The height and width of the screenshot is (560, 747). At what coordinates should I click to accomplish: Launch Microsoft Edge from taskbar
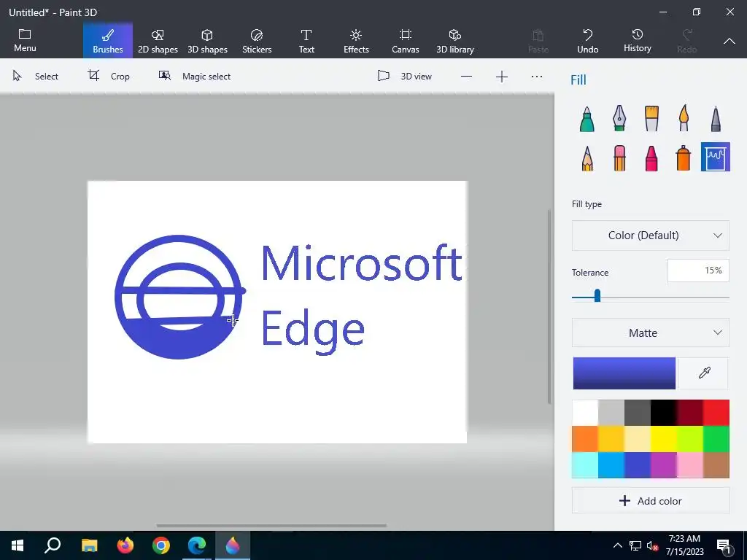[197, 545]
